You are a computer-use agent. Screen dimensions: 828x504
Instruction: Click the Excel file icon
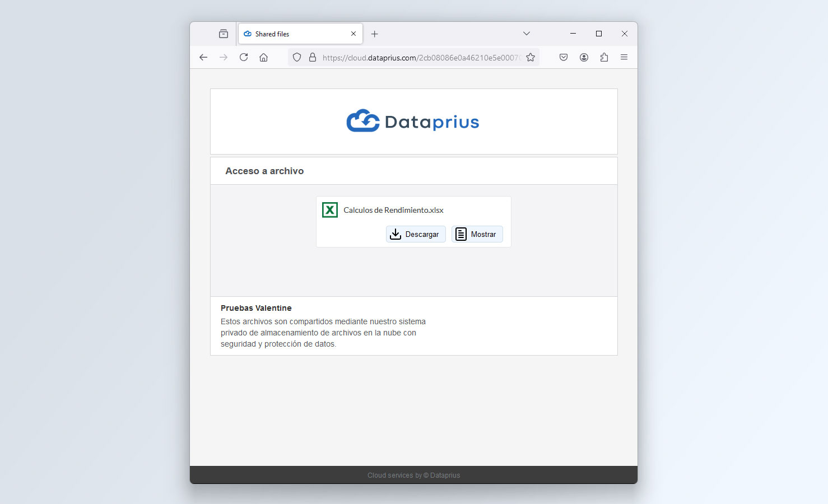[x=330, y=210]
